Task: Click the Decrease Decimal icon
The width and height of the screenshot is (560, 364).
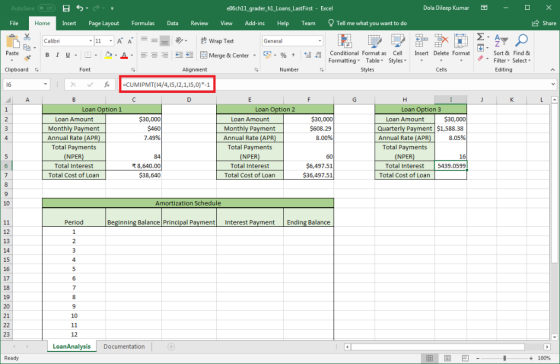Action: (x=318, y=55)
